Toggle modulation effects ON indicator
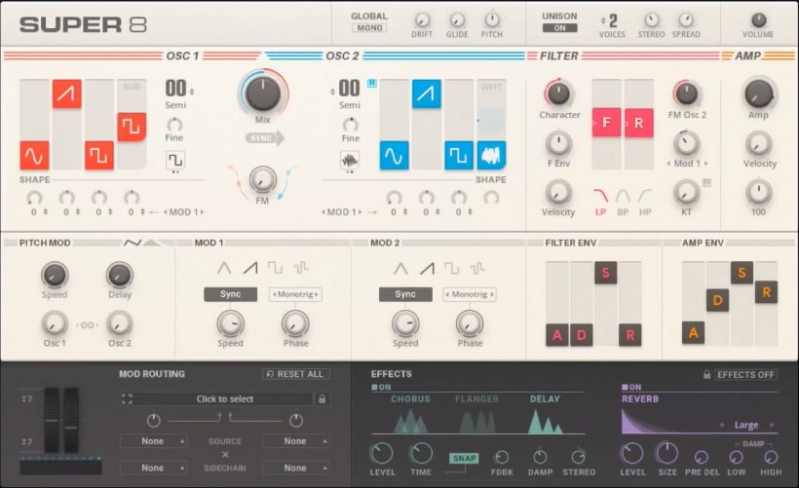Viewport: 799px width, 488px height. (x=381, y=387)
